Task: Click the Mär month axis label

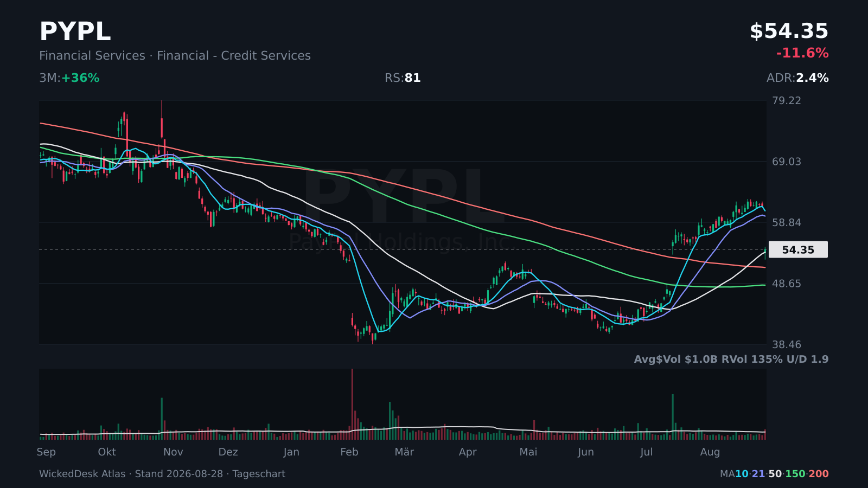Action: pyautogui.click(x=404, y=452)
